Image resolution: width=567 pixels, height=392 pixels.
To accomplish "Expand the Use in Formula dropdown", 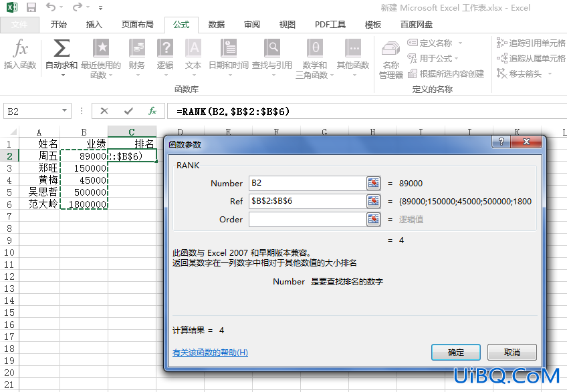I will [x=456, y=58].
